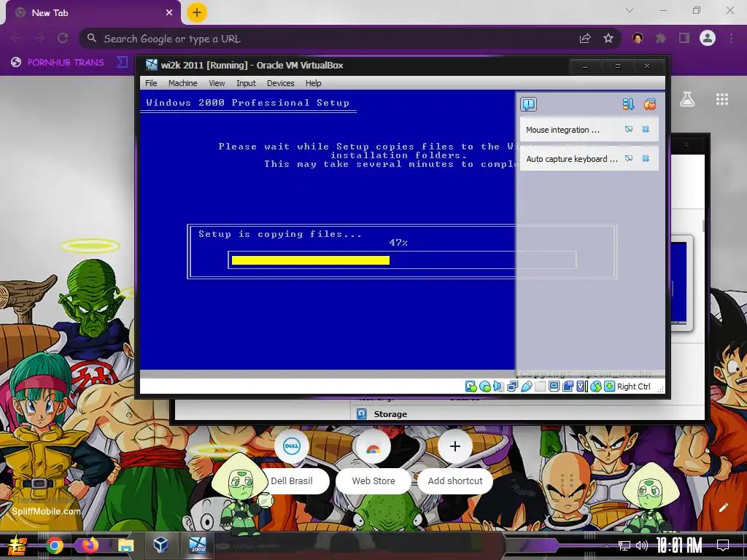Open the Chrome profile avatar
Screen dimensions: 747x560
click(708, 38)
